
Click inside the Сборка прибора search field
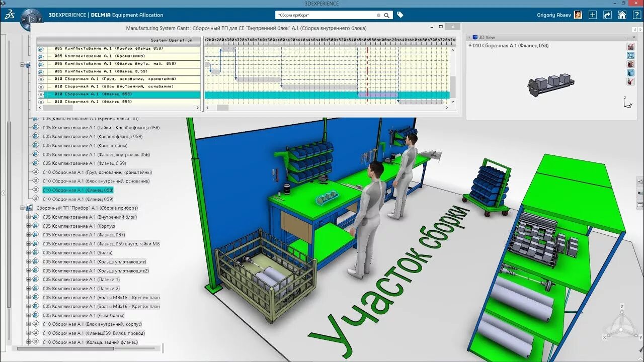(332, 15)
